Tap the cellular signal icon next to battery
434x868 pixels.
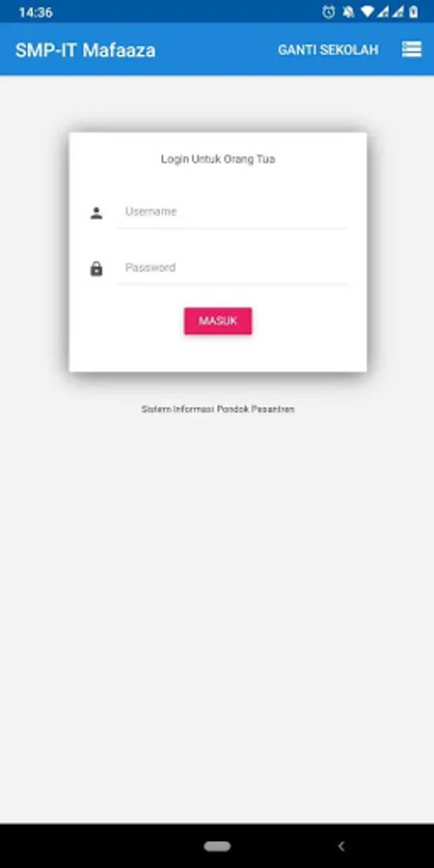(x=398, y=12)
